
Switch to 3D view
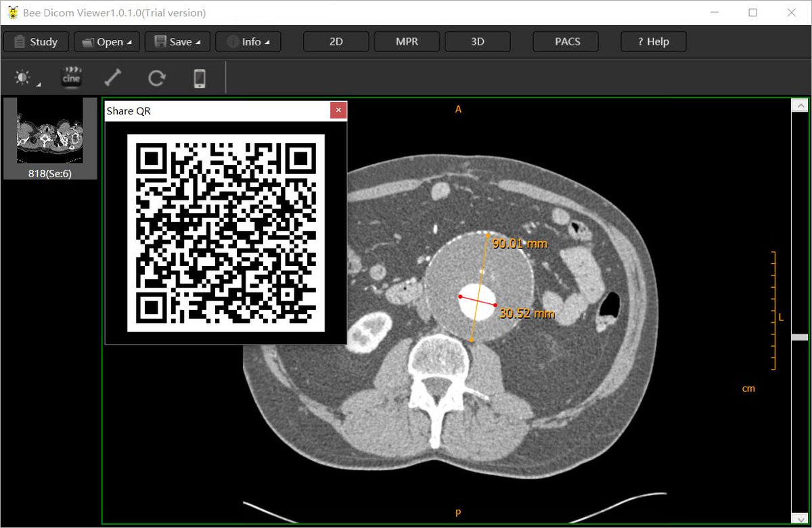[478, 42]
